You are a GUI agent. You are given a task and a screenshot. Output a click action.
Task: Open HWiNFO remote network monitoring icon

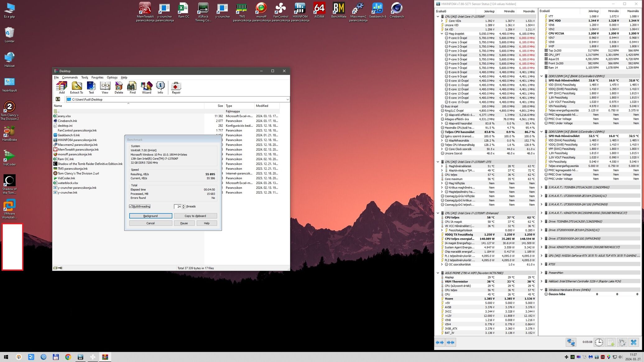[x=571, y=342]
